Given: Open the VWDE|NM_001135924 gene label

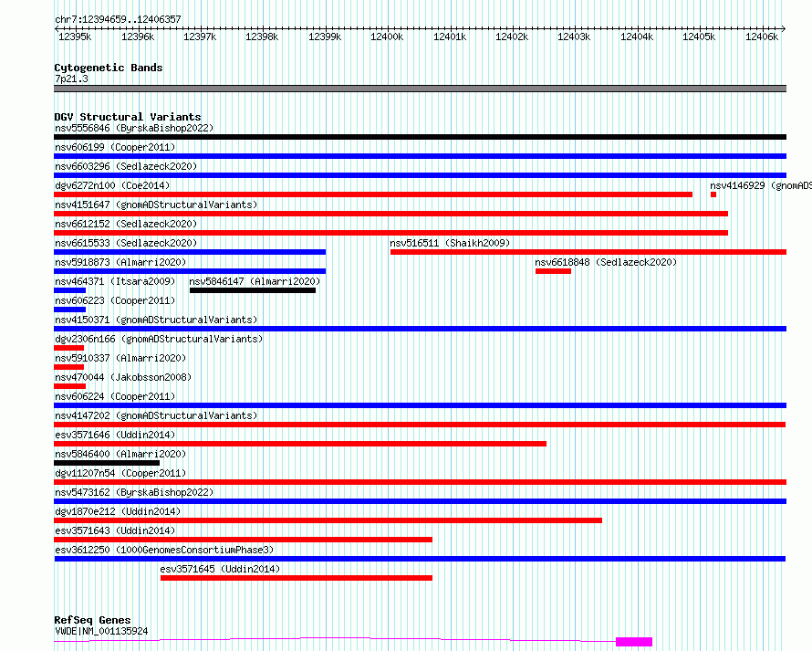Looking at the screenshot, I should pyautogui.click(x=101, y=631).
